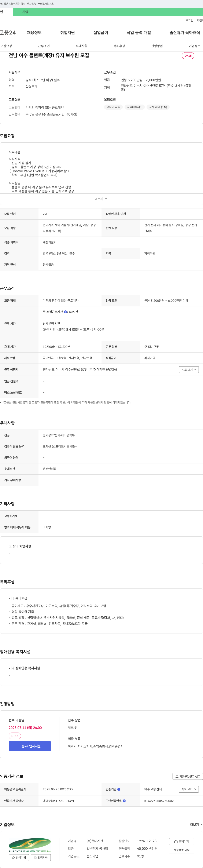The height and width of the screenshot is (868, 203).
Task: Jump to 기업정보 section tab
Action: coord(195,46)
